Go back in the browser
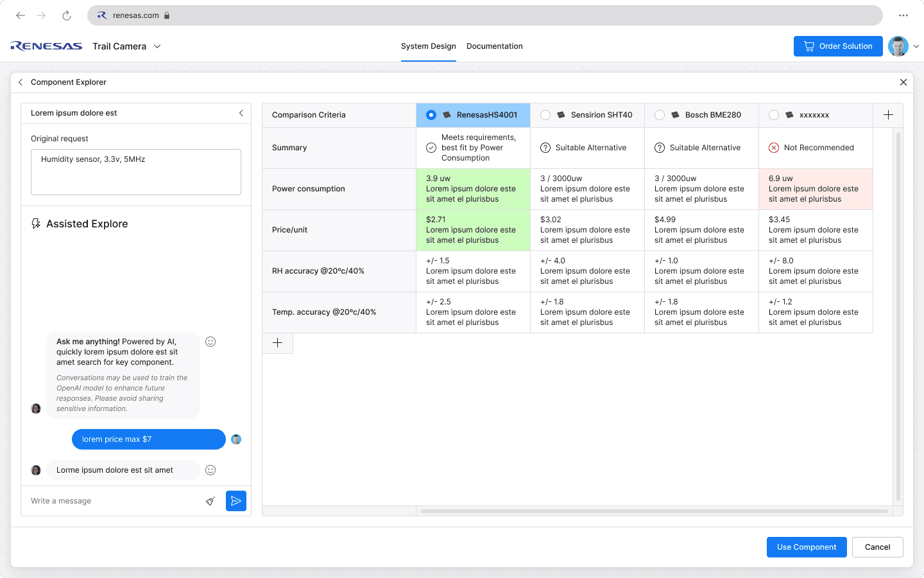Viewport: 924px width, 578px height. [x=21, y=15]
